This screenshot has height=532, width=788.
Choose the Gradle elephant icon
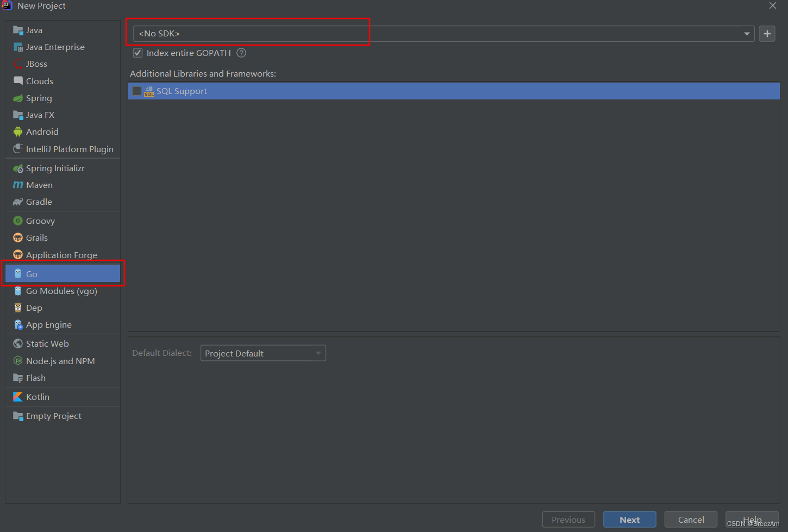(x=18, y=202)
